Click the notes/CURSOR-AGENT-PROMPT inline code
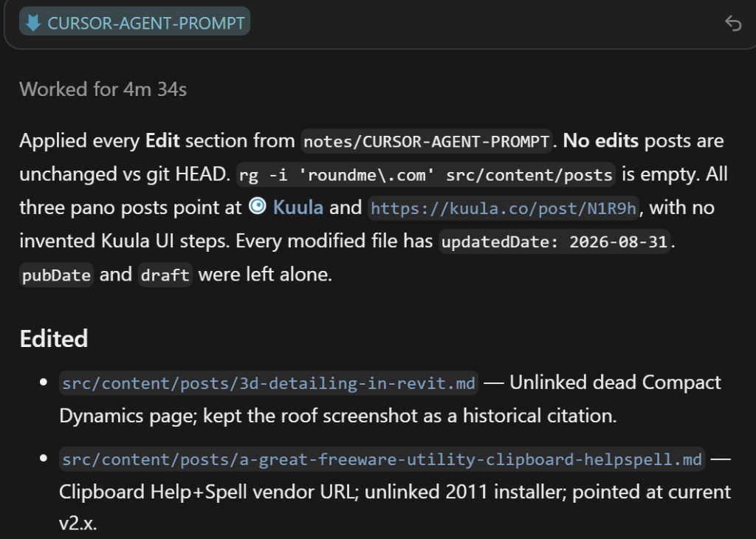The height and width of the screenshot is (539, 756). [426, 141]
